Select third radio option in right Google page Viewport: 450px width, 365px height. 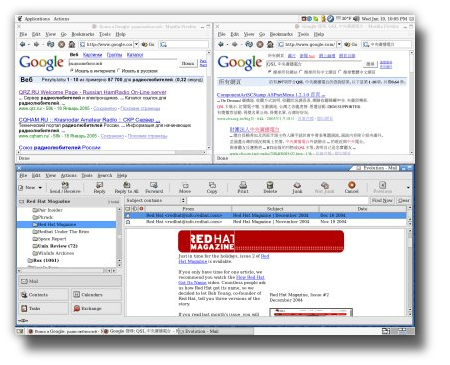[x=340, y=72]
